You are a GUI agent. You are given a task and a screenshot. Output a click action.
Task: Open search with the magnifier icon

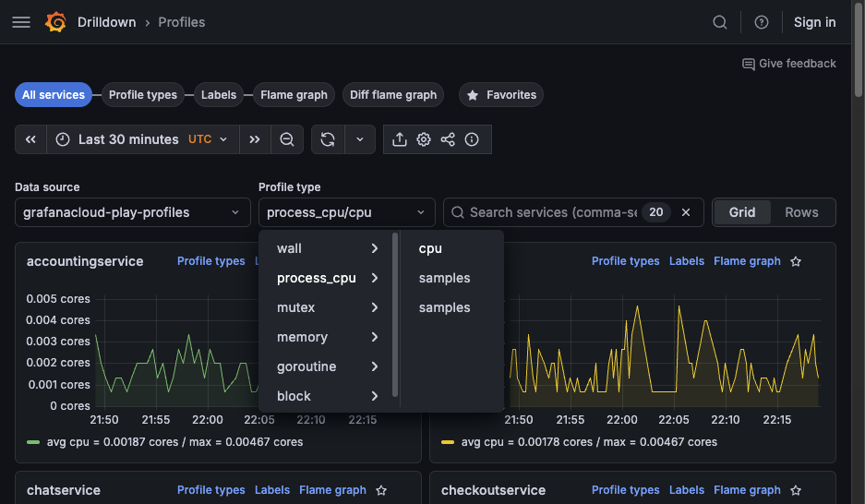coord(720,22)
